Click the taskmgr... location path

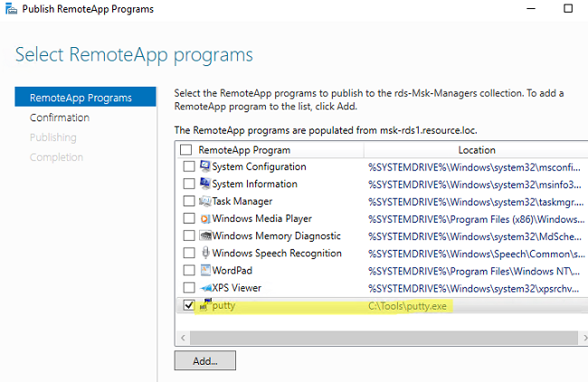(x=476, y=202)
